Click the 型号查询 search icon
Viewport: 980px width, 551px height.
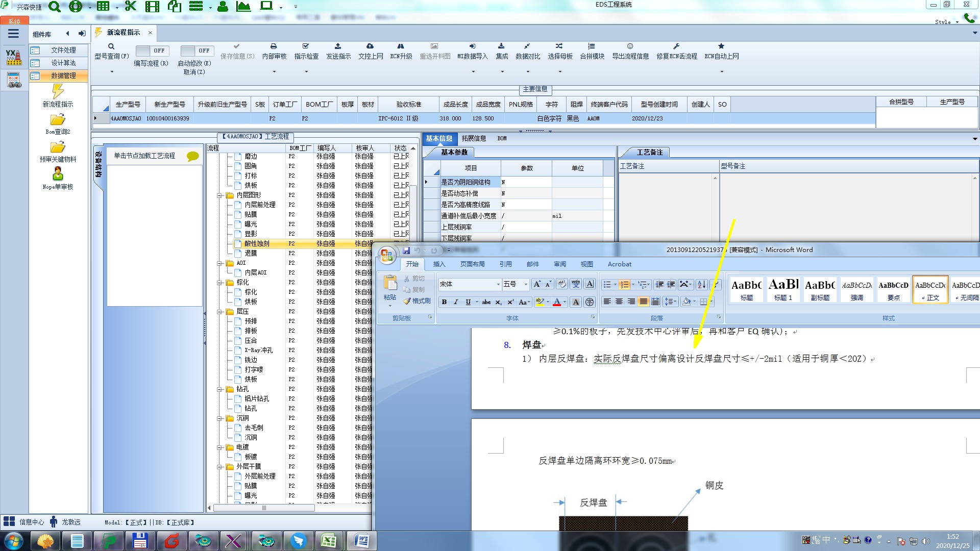click(x=111, y=46)
